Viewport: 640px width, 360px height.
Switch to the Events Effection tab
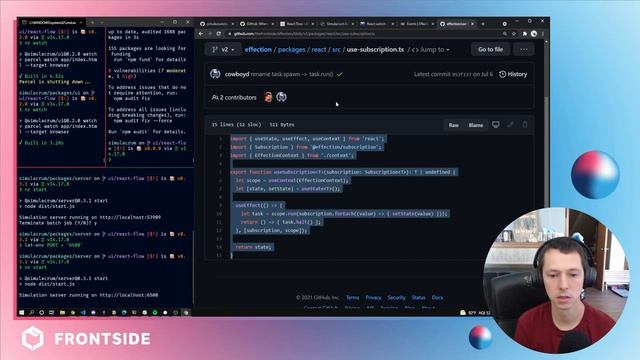[x=416, y=24]
